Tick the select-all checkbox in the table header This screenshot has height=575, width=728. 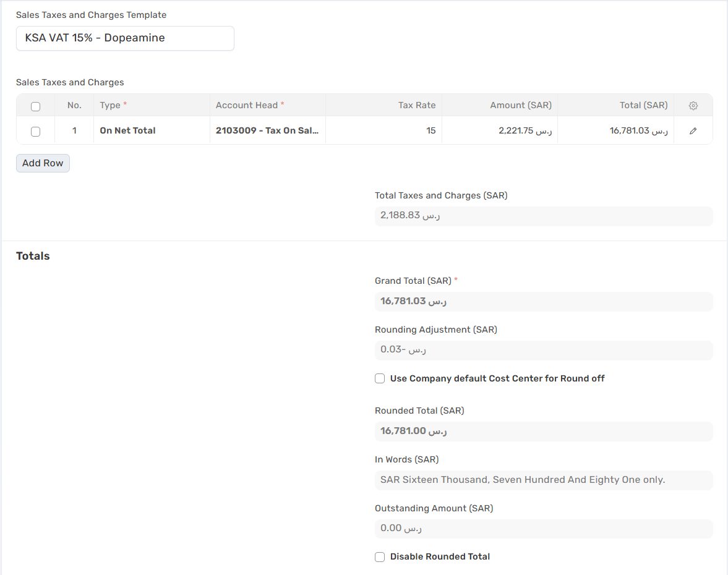point(35,106)
